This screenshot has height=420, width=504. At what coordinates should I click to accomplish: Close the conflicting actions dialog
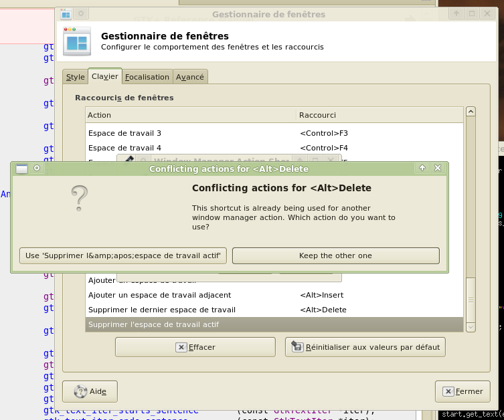tap(438, 169)
